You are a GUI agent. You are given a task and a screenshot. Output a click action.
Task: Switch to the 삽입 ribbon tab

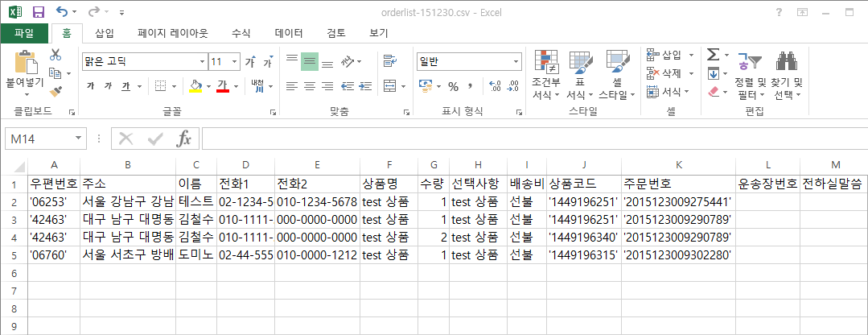click(x=105, y=34)
